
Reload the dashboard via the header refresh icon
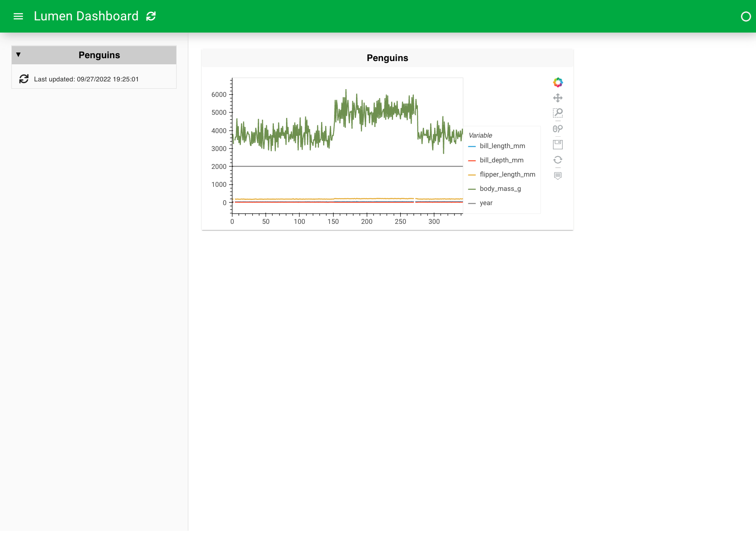click(151, 16)
